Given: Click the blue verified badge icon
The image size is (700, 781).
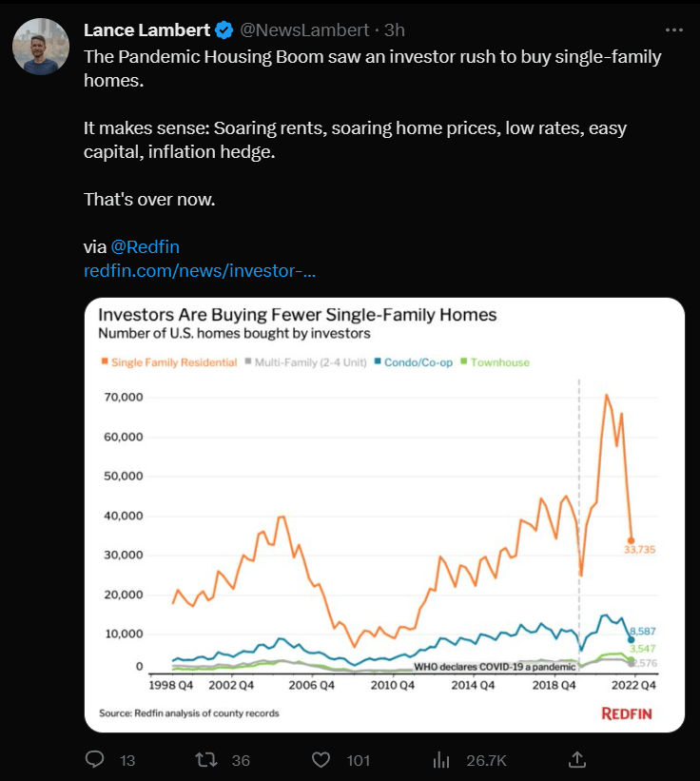Looking at the screenshot, I should [x=224, y=30].
